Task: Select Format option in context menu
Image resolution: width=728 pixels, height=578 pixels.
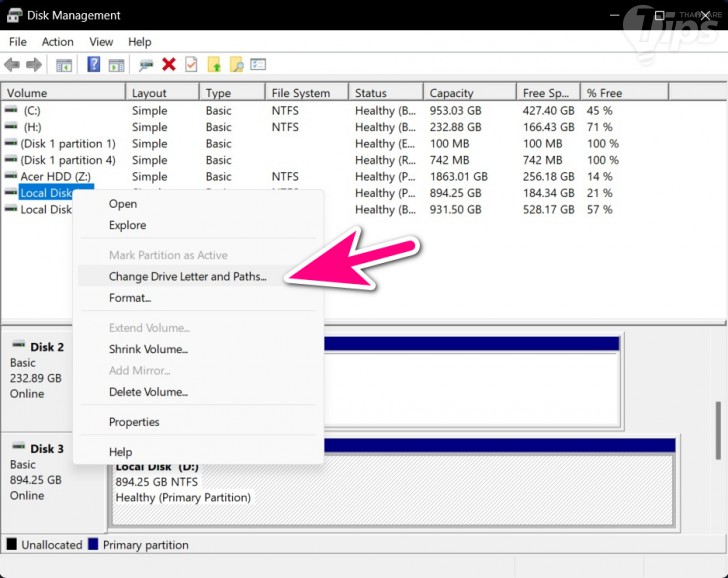Action: coord(130,298)
